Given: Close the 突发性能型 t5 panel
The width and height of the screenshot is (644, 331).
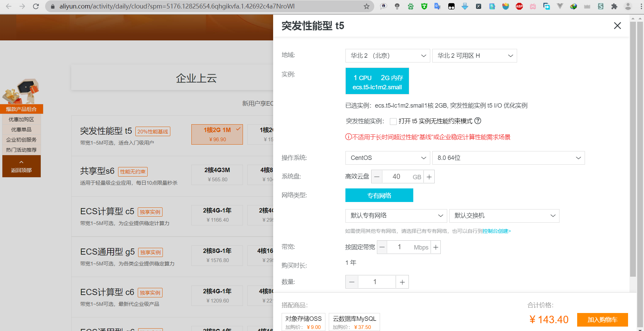Looking at the screenshot, I should coord(617,26).
